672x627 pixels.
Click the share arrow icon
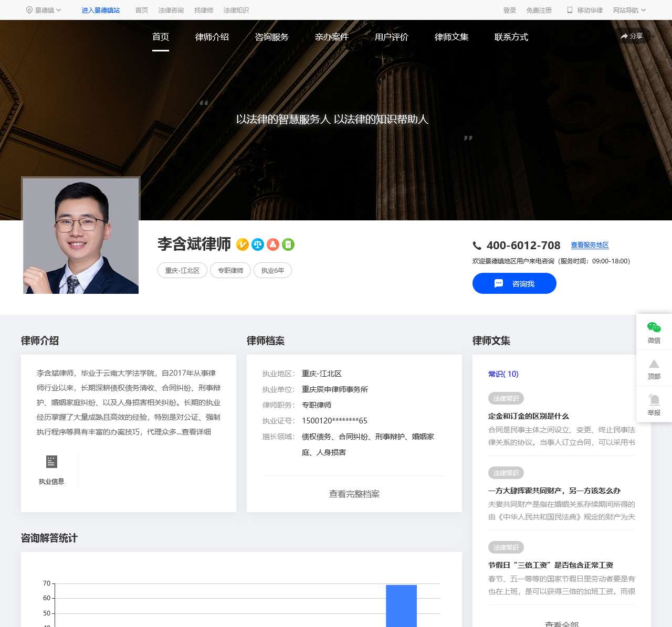pos(624,36)
